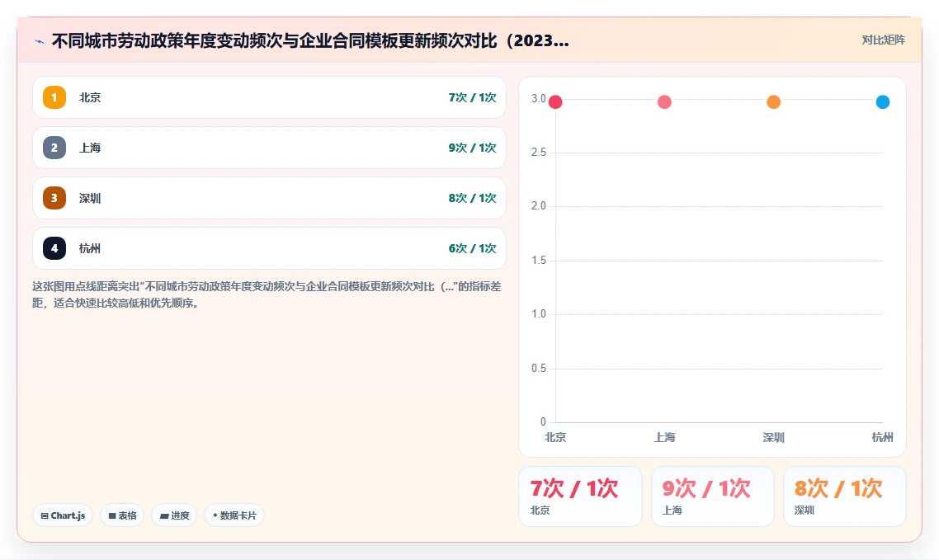Click the 6次 / 1次 value in 杭州 row

(x=472, y=248)
